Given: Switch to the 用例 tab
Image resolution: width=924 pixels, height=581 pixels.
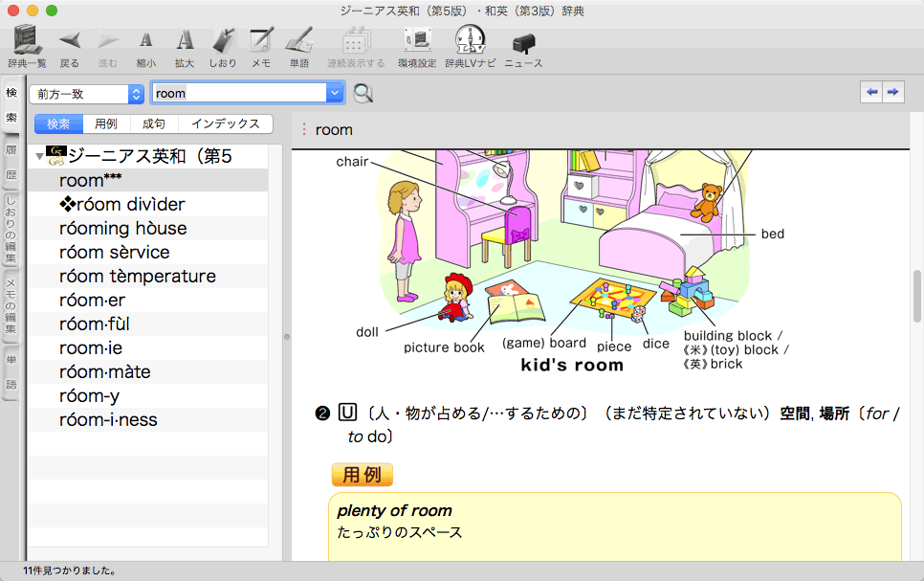Looking at the screenshot, I should pyautogui.click(x=106, y=123).
